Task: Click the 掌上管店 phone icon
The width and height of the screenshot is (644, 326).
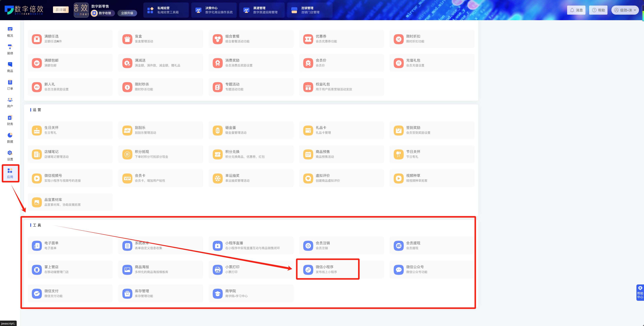Action: pos(37,269)
